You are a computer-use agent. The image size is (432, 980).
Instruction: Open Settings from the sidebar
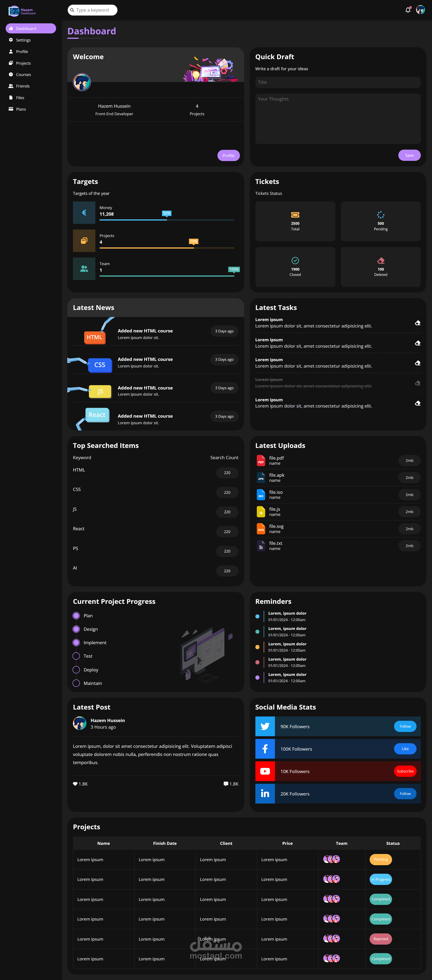pos(23,40)
